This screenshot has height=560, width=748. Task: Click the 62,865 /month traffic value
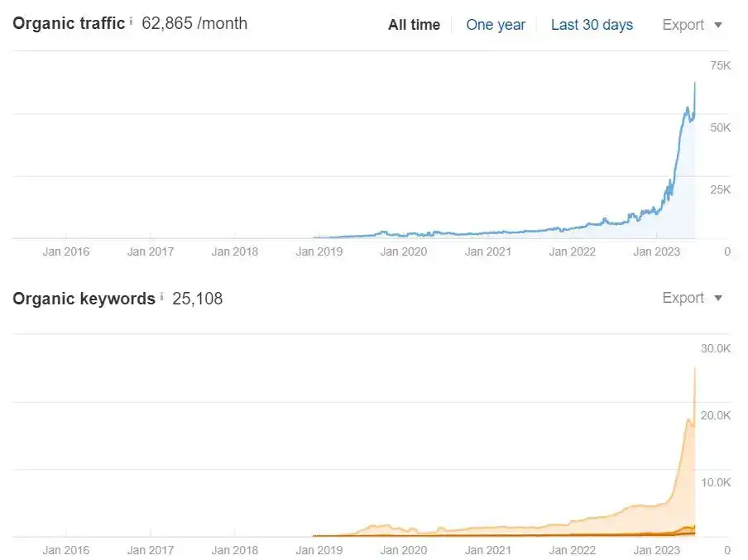click(194, 23)
